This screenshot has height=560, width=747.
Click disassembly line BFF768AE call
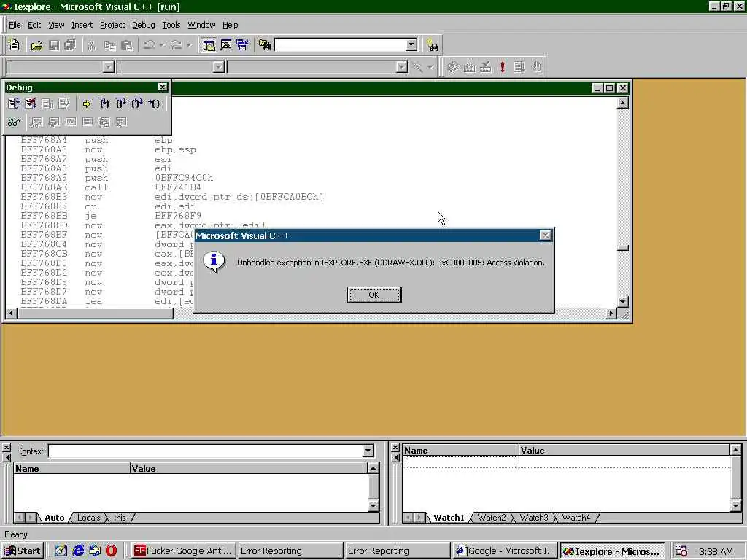112,187
